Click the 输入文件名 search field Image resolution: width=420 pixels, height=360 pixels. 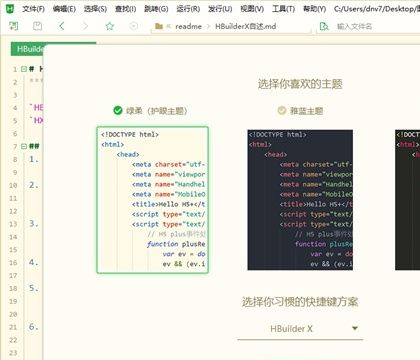[x=355, y=26]
